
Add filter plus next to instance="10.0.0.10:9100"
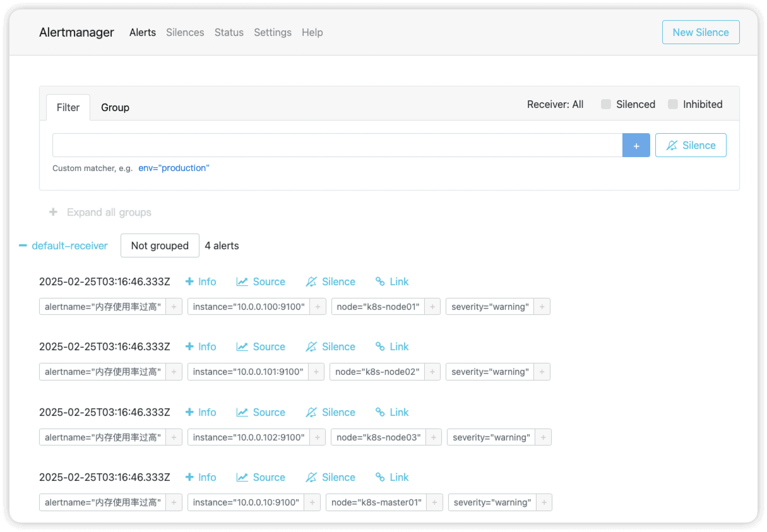(312, 502)
